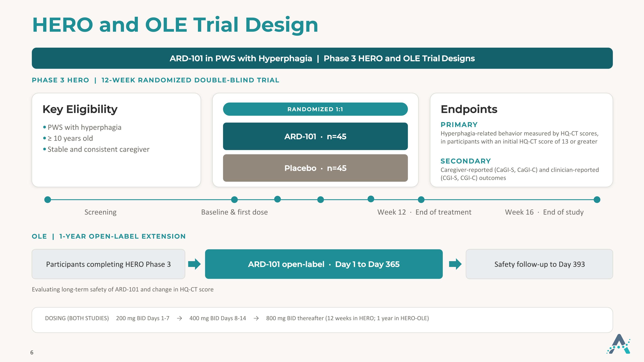644x362 pixels.
Task: Click the thin arrow after '200 mg BID Days 1-7'
Action: coord(179,318)
